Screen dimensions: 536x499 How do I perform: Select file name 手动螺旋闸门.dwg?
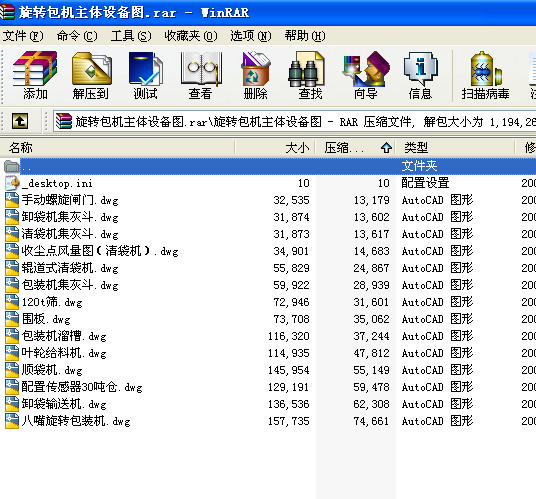70,200
